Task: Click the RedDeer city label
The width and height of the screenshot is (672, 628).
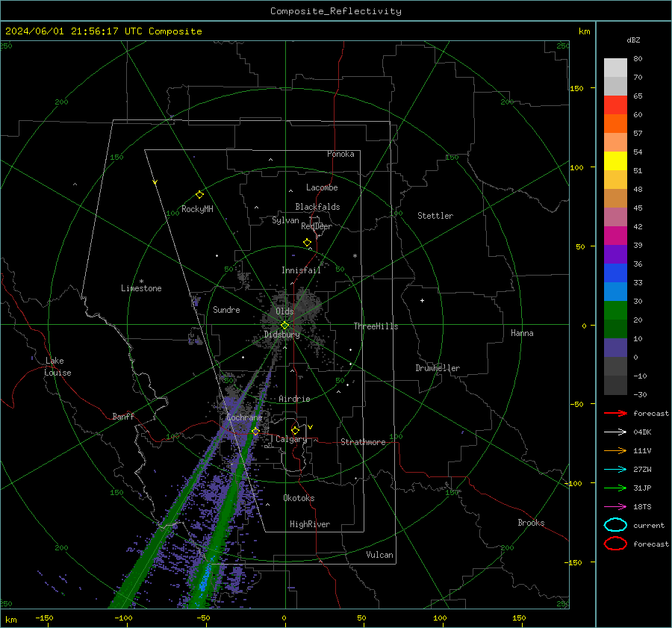Action: pos(317,226)
